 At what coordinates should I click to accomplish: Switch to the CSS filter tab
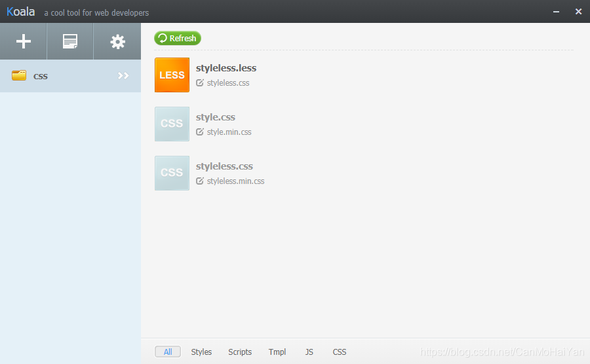(340, 352)
